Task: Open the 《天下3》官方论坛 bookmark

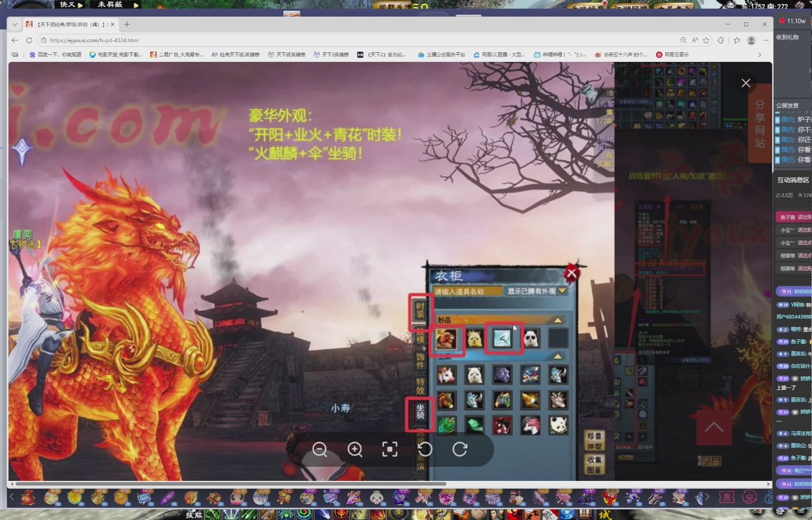Action: tap(382, 54)
